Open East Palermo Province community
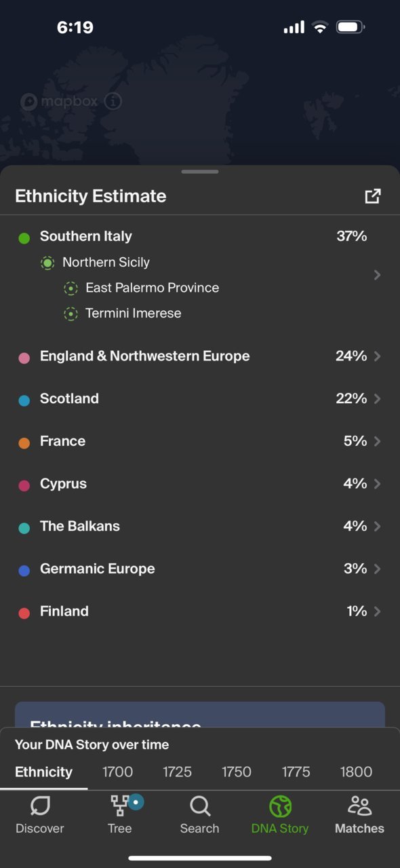The width and height of the screenshot is (400, 868). pos(153,288)
